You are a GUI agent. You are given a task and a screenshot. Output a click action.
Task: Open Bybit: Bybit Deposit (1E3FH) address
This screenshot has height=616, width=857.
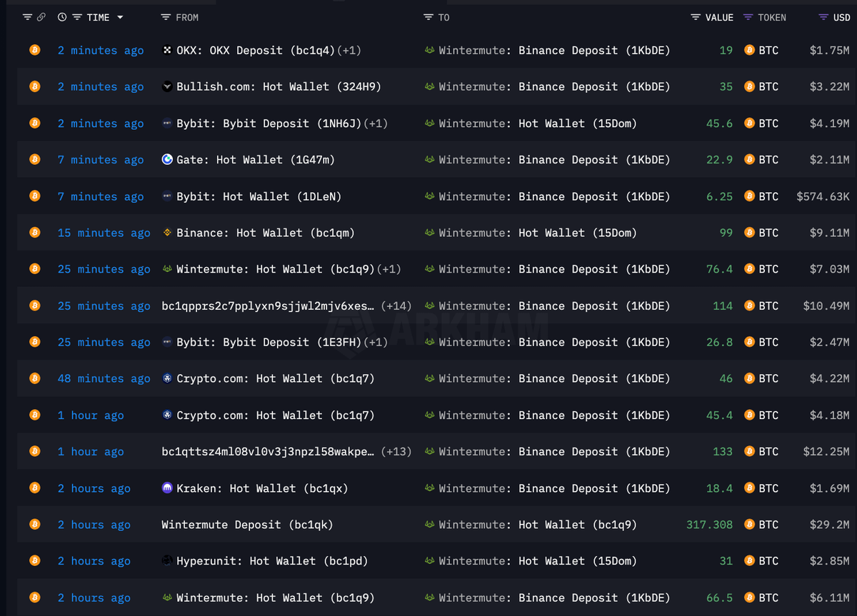[x=269, y=342]
